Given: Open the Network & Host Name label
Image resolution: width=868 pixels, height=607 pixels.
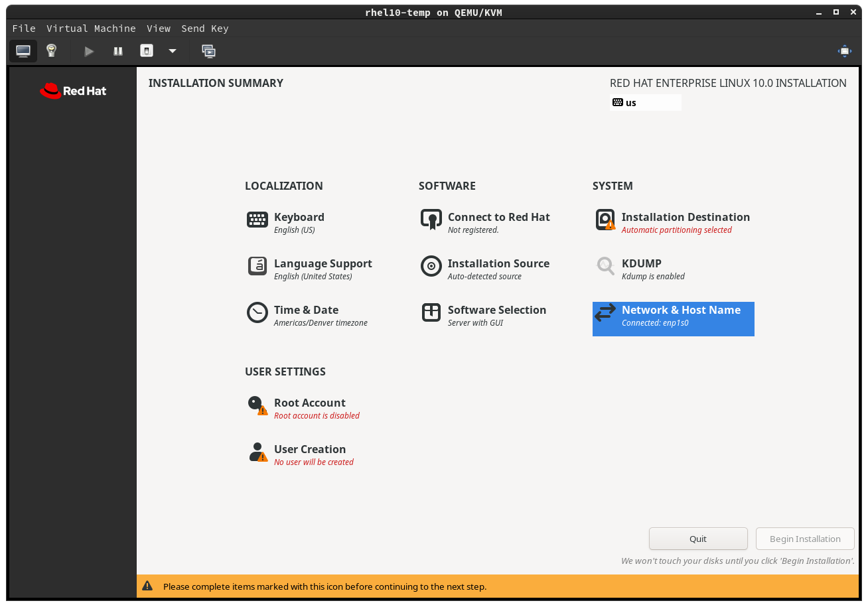Looking at the screenshot, I should [681, 310].
